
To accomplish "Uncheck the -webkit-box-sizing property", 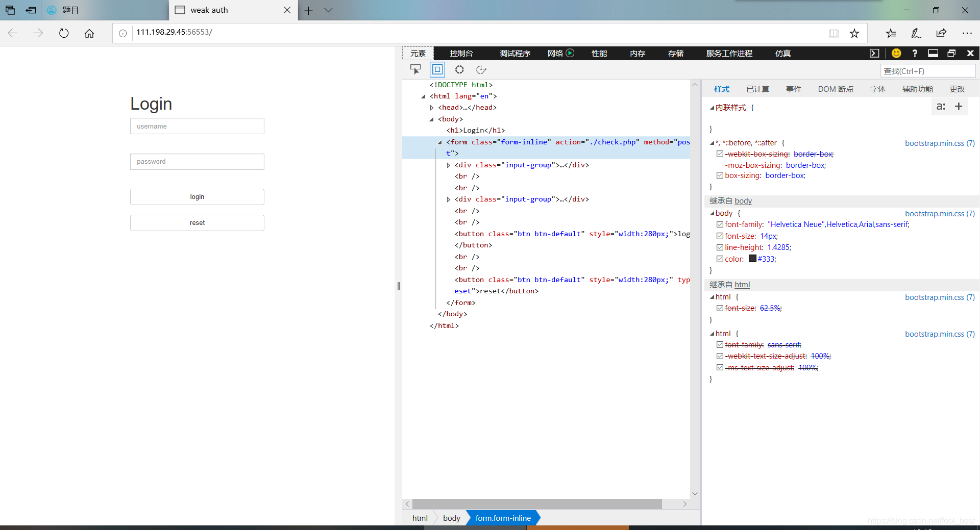I will (720, 154).
